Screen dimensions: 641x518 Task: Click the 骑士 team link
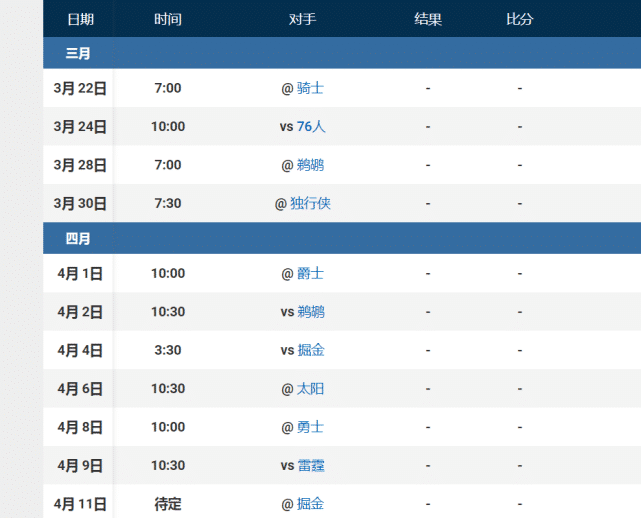[310, 88]
